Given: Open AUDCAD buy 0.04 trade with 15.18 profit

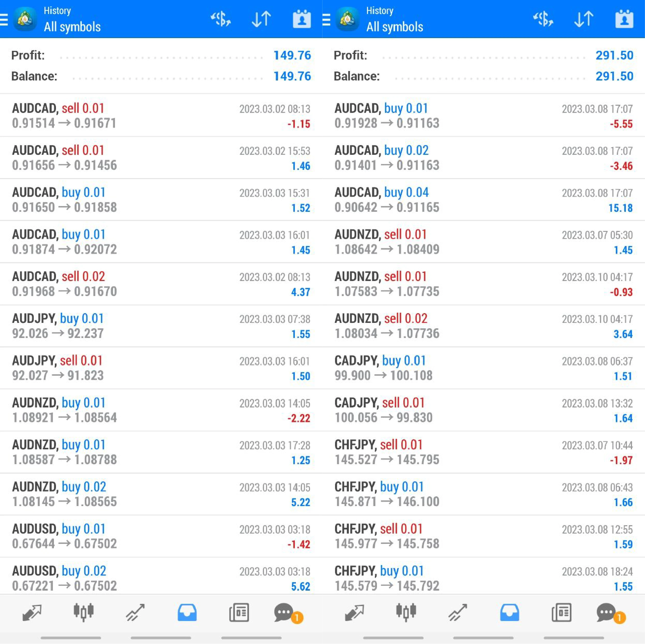Looking at the screenshot, I should pos(484,200).
